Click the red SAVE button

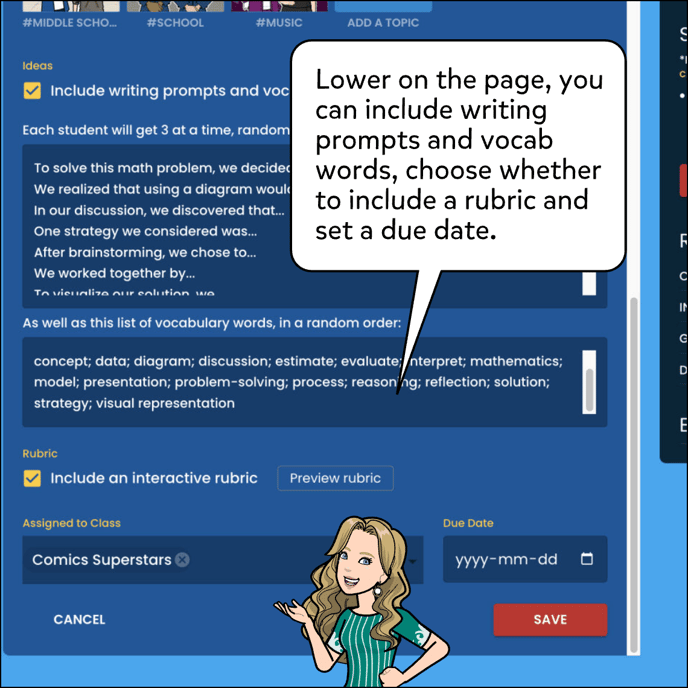click(550, 620)
